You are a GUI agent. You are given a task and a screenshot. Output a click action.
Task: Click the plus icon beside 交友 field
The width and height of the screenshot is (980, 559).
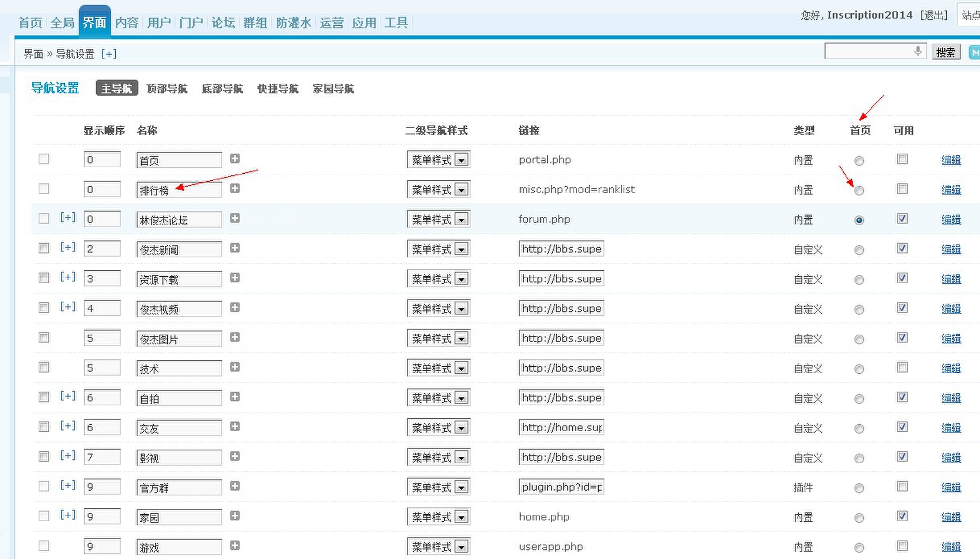235,426
